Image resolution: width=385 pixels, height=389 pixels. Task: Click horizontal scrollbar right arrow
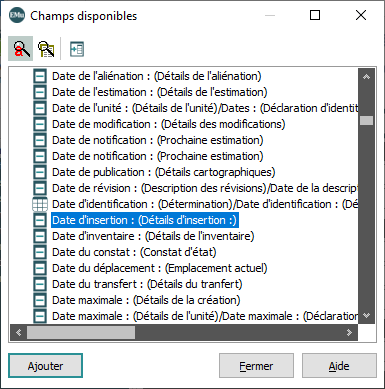click(349, 332)
